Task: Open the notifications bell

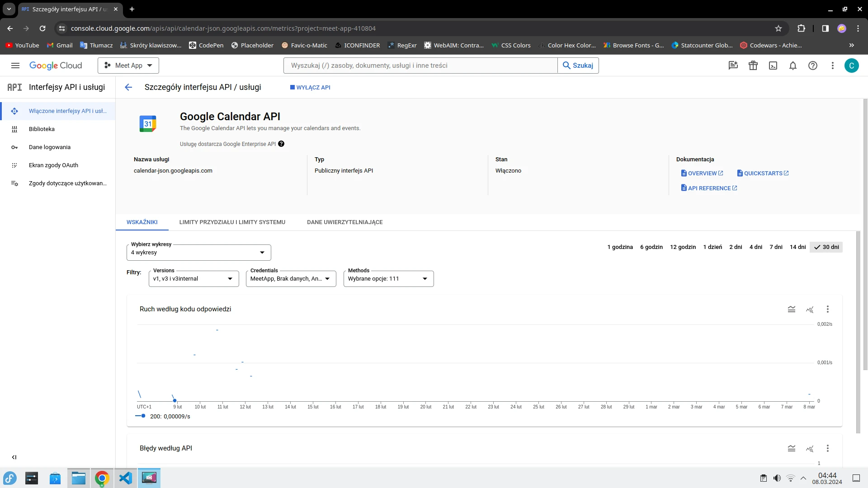Action: 793,66
